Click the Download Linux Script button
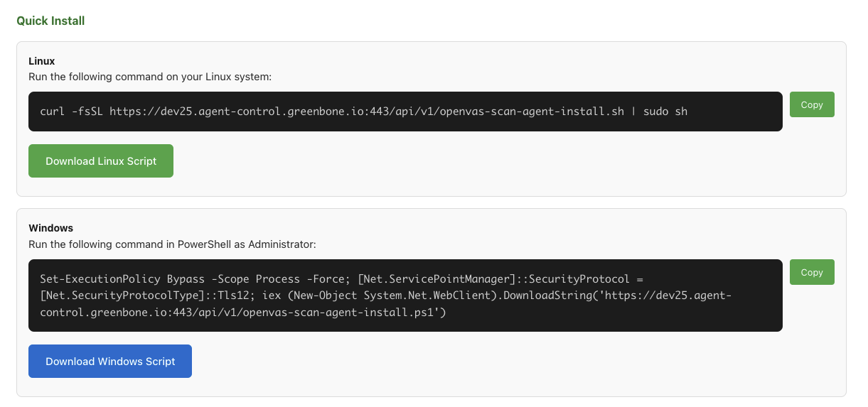The height and width of the screenshot is (407, 868). pyautogui.click(x=101, y=161)
